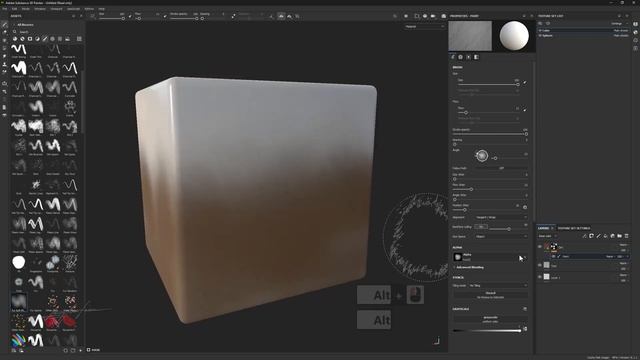640x360 pixels.
Task: Open the Layers channel dropdown
Action: [547, 236]
